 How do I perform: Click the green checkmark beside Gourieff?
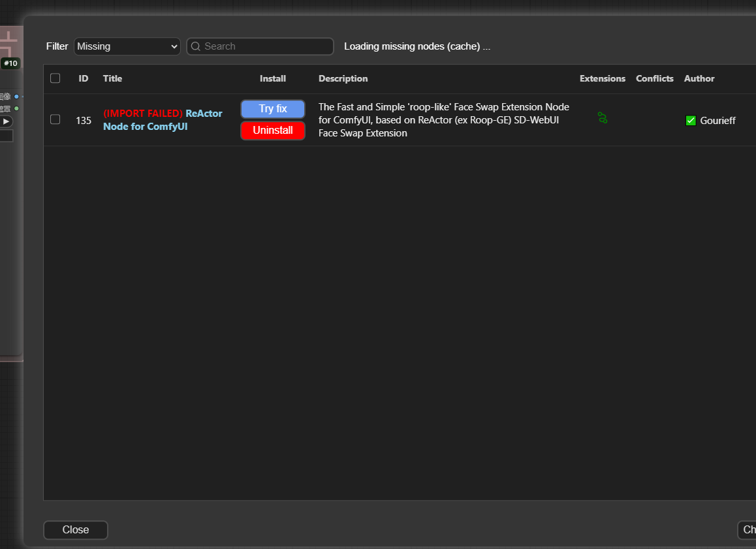pyautogui.click(x=691, y=121)
